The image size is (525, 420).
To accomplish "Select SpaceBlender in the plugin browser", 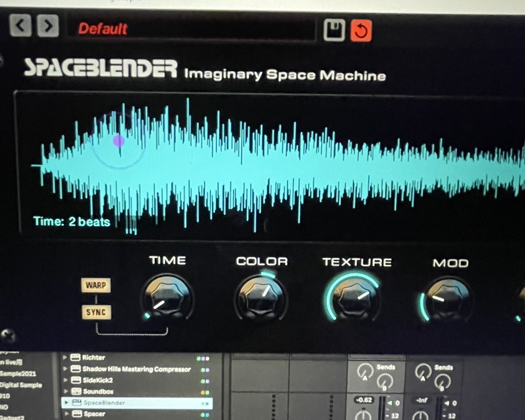I will pyautogui.click(x=104, y=403).
